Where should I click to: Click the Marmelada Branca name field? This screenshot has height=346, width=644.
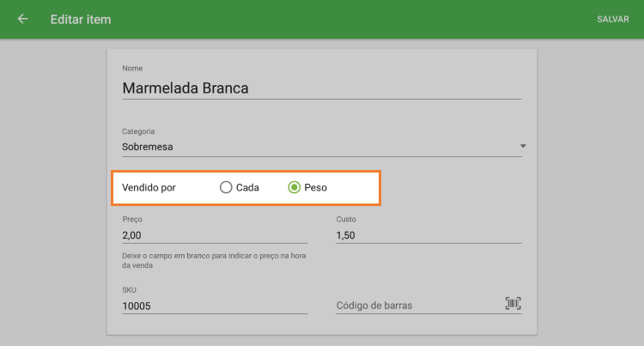(321, 88)
